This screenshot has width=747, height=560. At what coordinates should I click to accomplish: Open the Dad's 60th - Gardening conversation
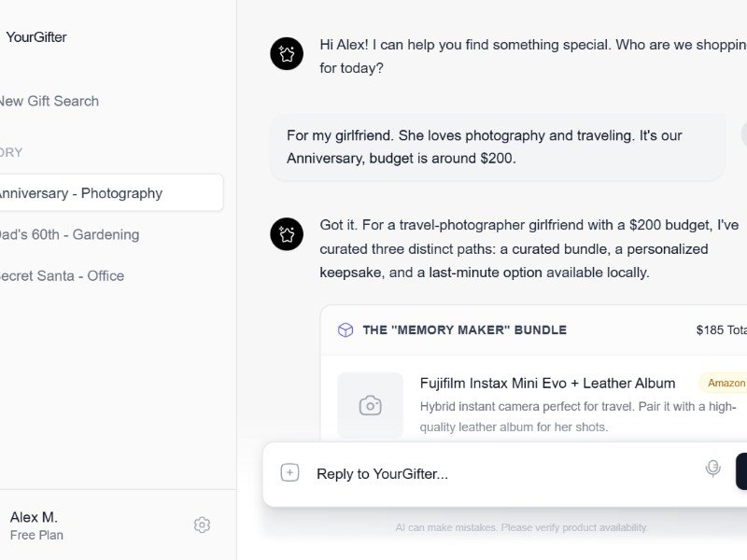[x=69, y=234]
